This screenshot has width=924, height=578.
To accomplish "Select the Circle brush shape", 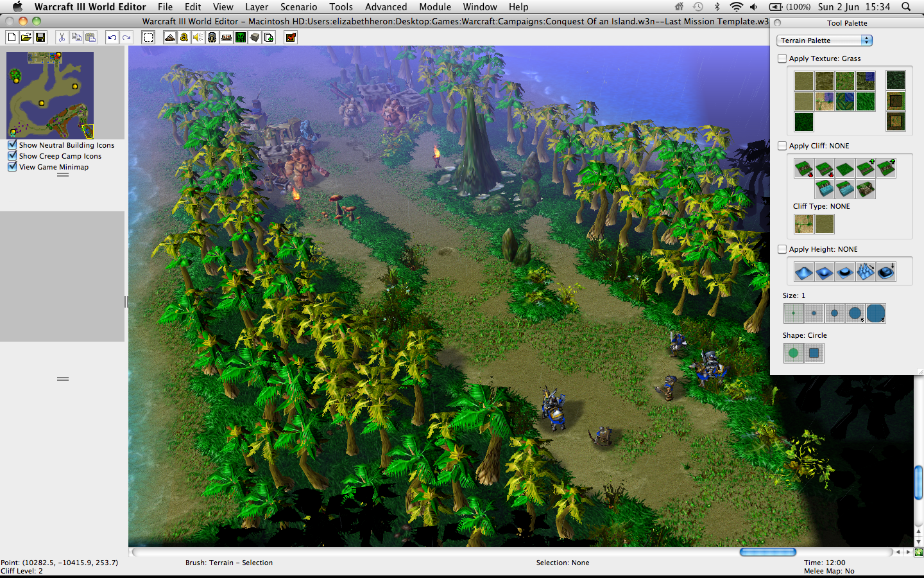I will (x=794, y=353).
